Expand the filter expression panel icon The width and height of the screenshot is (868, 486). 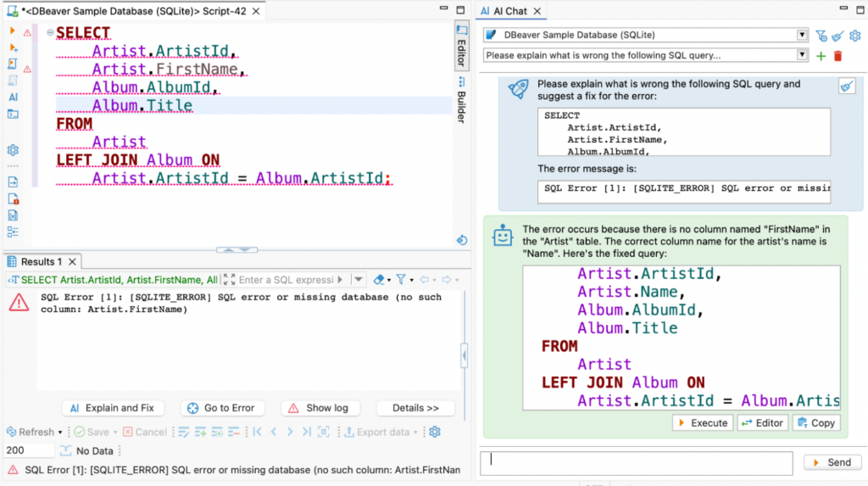[x=229, y=280]
